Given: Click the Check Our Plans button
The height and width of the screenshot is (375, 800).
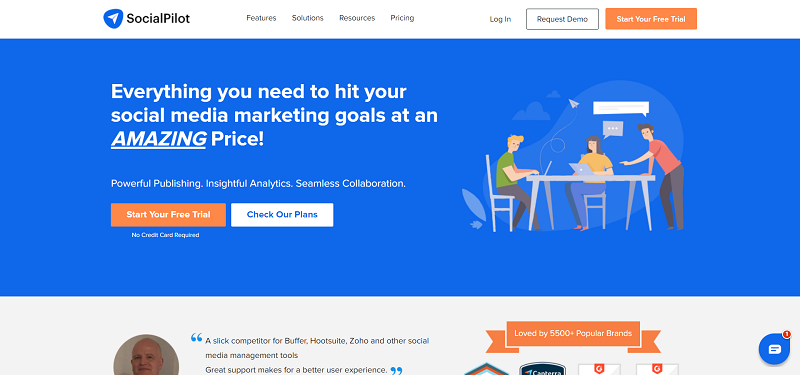Looking at the screenshot, I should click(282, 215).
